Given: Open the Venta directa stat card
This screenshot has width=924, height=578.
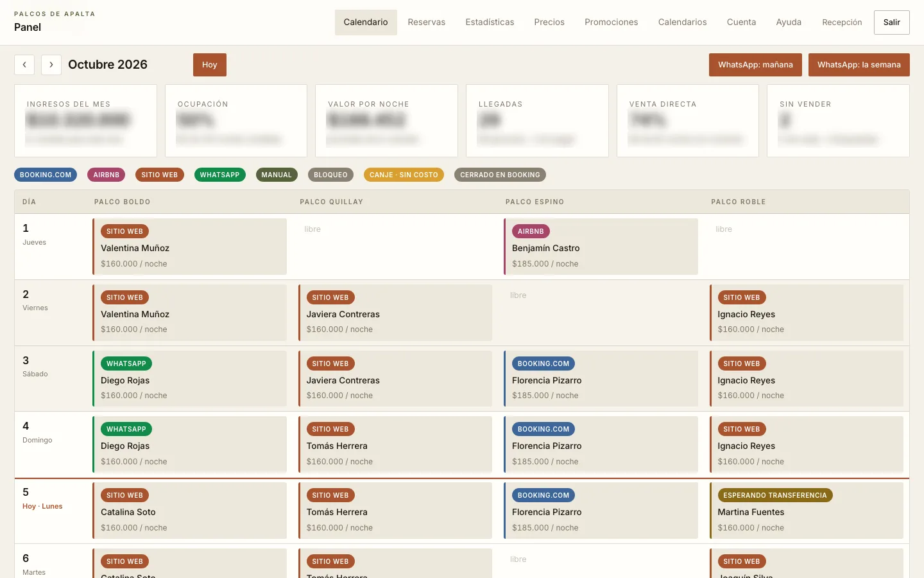Looking at the screenshot, I should (x=688, y=121).
